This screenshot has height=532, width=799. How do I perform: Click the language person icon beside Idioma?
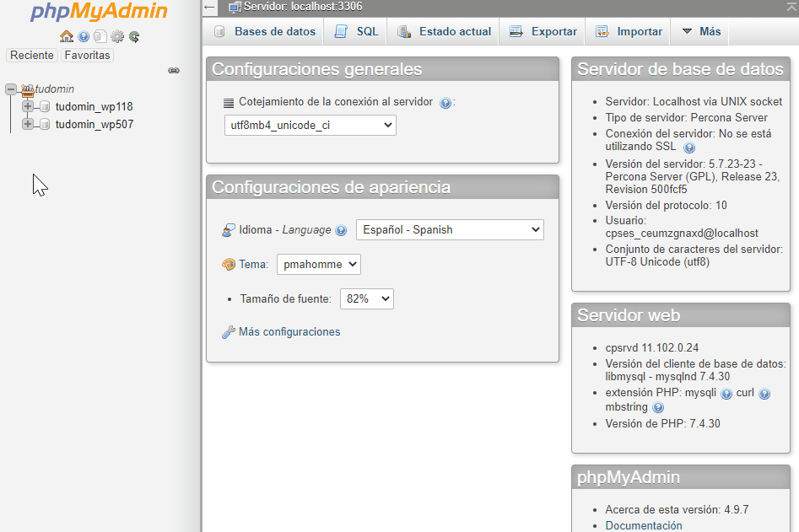coord(229,231)
